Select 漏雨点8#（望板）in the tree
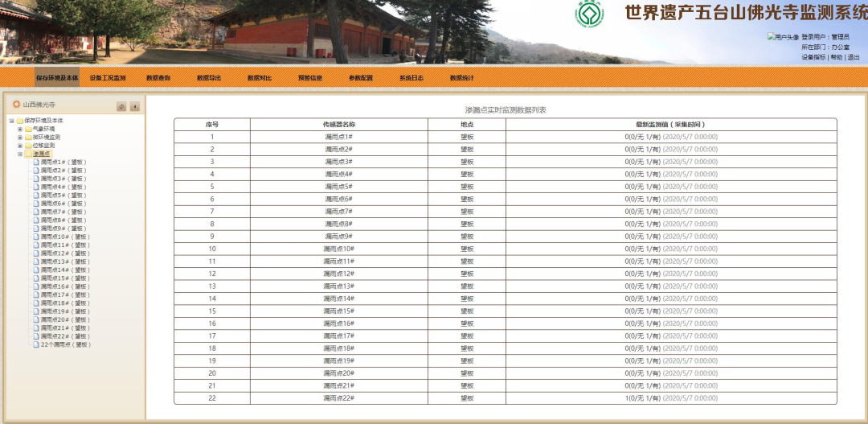Screen dimensions: 868x424 click(x=63, y=220)
